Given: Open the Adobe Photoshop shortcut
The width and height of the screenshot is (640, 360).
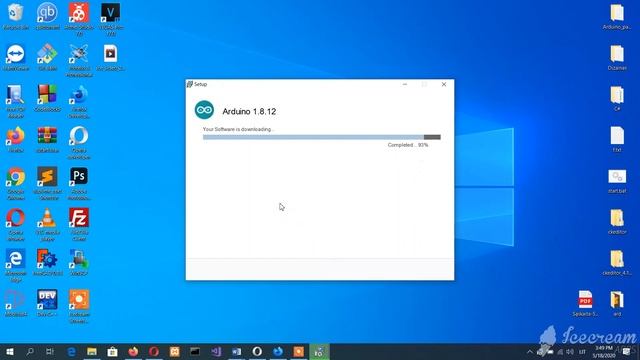Looking at the screenshot, I should [79, 177].
